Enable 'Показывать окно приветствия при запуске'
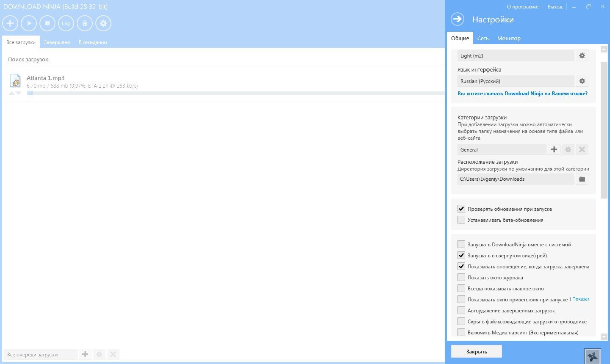This screenshot has width=610, height=364. pos(461,299)
